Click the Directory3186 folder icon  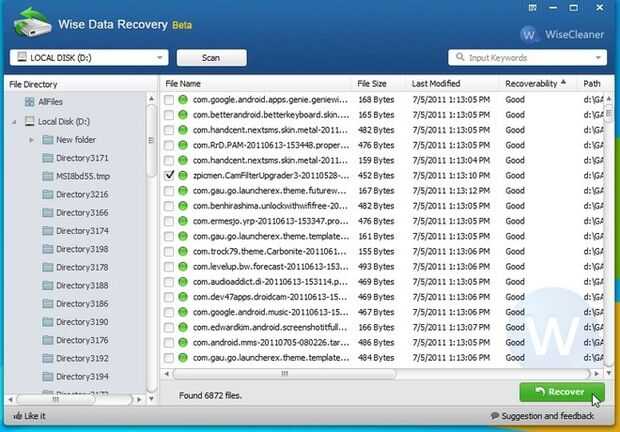tap(47, 304)
